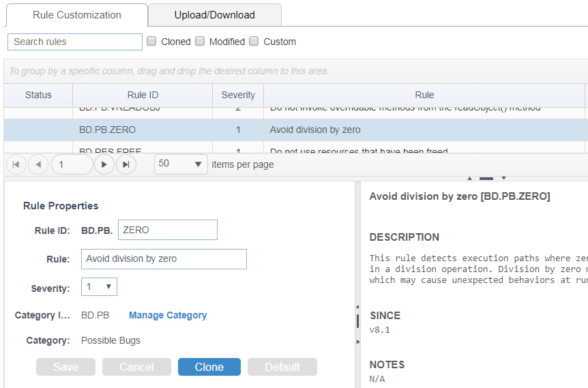Toggle the Custom filter checkbox

254,41
